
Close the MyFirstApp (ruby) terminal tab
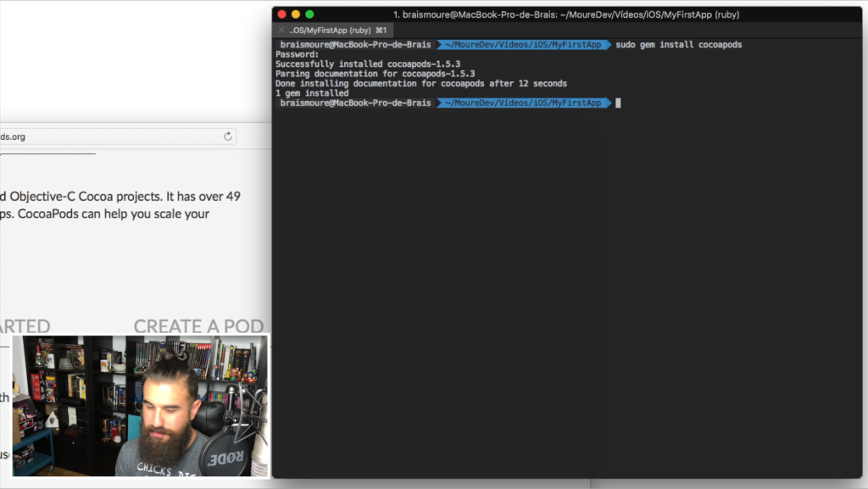point(281,30)
